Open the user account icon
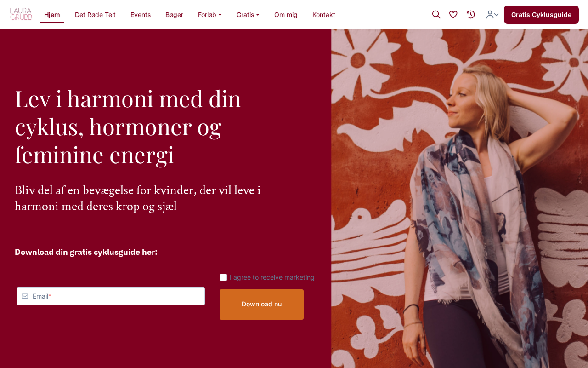Viewport: 588px width, 368px height. [490, 15]
